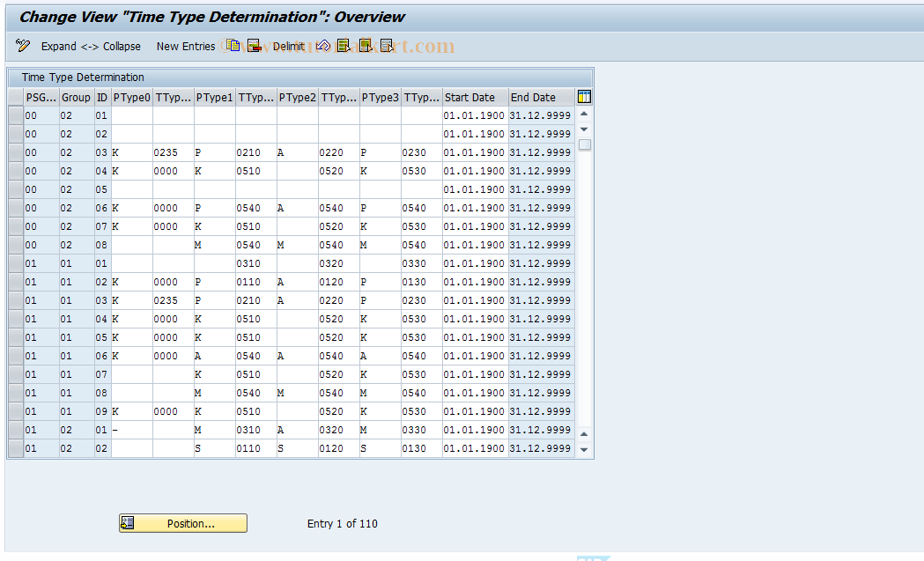This screenshot has width=924, height=561.
Task: Click PSG value 00 in row 00 02 07
Action: (x=41, y=226)
